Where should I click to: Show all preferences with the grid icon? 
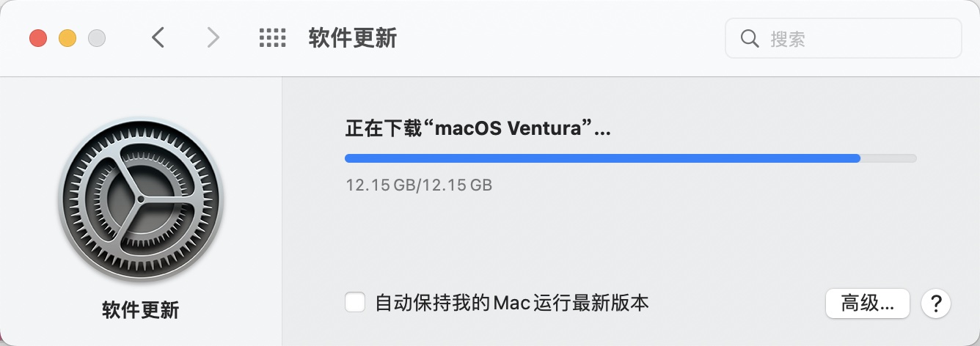(272, 38)
